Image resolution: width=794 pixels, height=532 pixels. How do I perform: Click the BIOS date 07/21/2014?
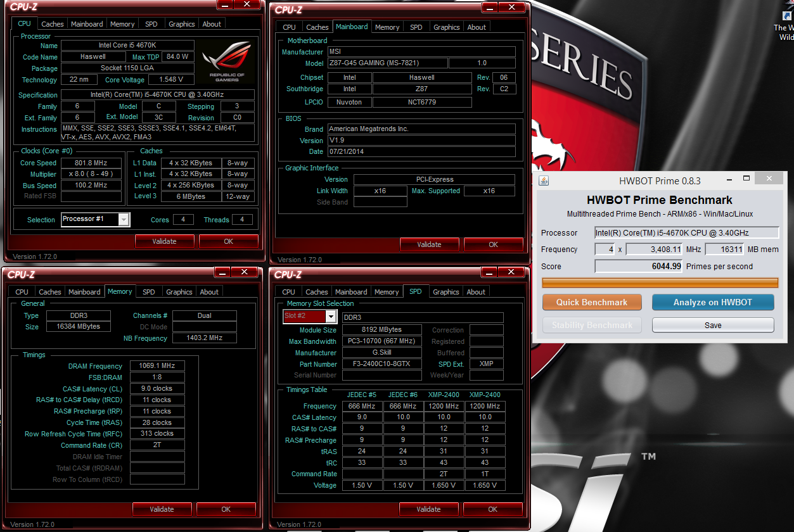click(x=421, y=152)
